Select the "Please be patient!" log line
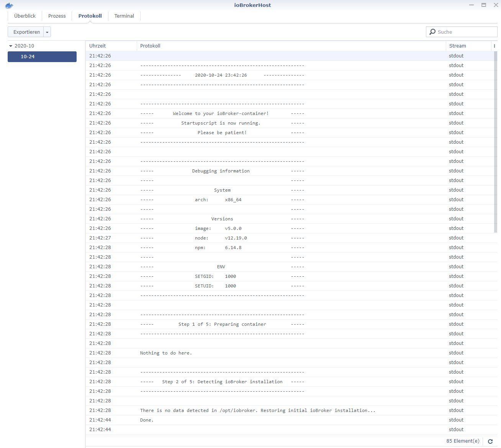The image size is (501, 448). (291, 133)
